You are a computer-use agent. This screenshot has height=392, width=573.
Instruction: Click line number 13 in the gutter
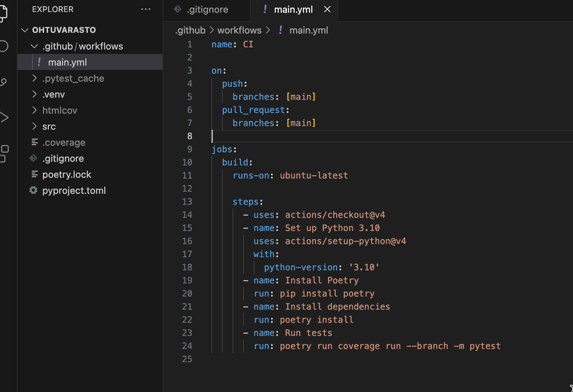pyautogui.click(x=187, y=202)
